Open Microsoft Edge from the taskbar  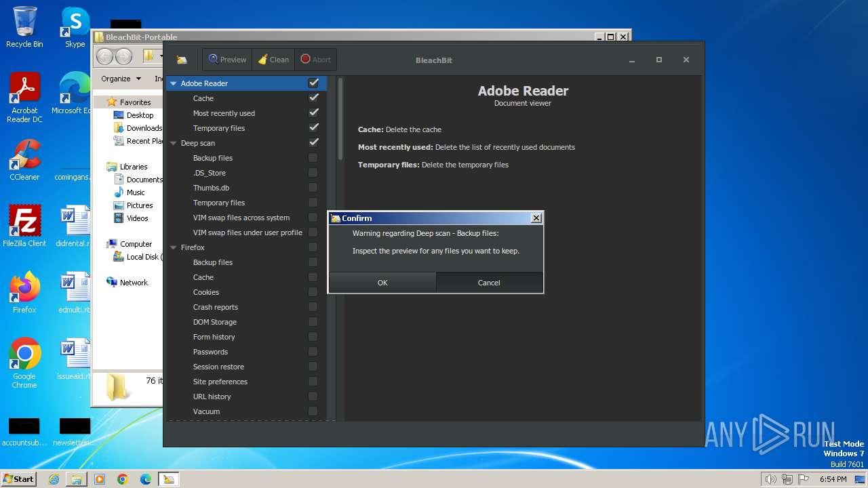tap(146, 479)
